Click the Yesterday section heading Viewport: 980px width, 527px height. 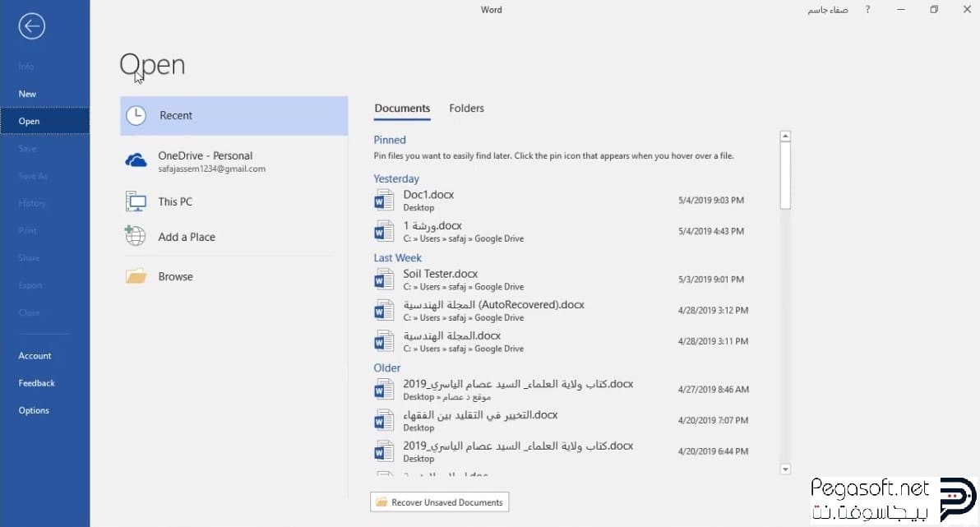click(x=396, y=178)
